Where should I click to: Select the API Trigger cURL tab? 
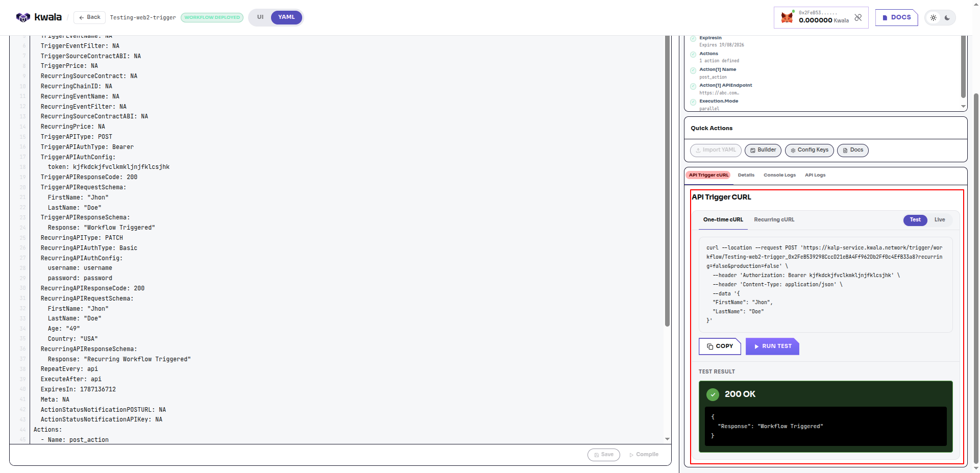708,175
